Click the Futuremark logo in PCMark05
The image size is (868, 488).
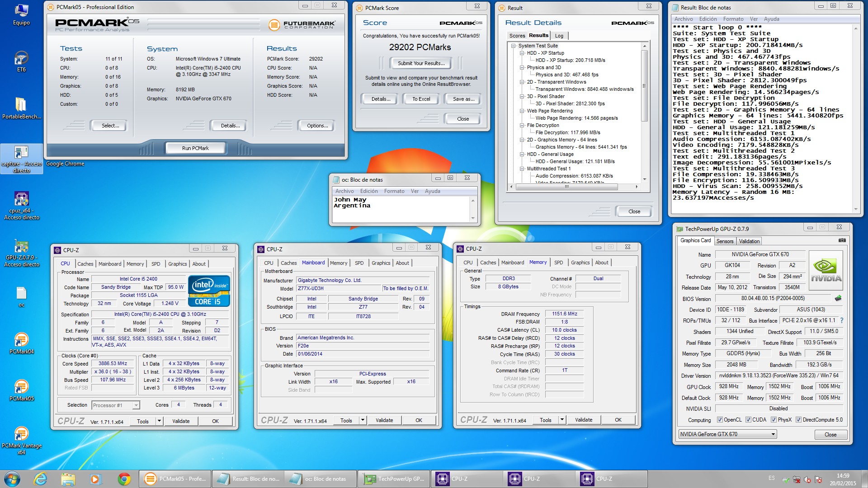[302, 25]
